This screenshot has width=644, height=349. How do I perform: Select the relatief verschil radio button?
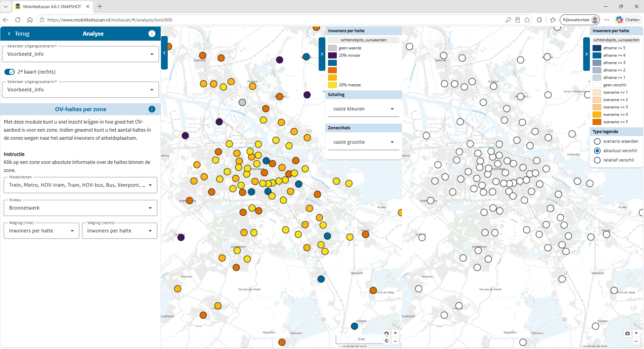597,160
